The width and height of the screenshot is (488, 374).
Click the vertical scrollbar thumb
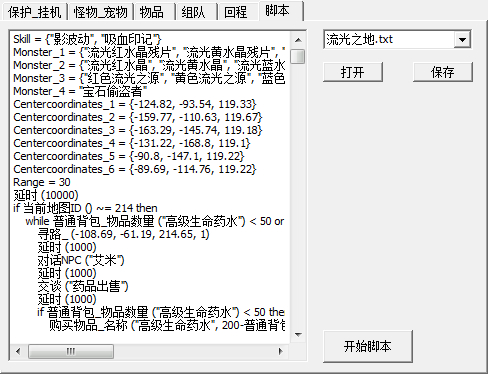(x=298, y=56)
